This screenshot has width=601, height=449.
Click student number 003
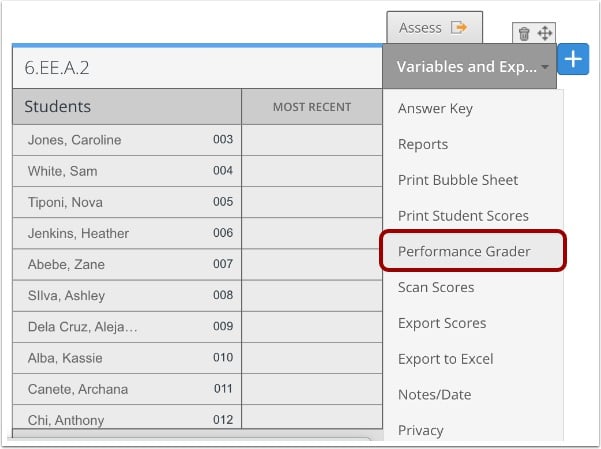click(x=223, y=139)
